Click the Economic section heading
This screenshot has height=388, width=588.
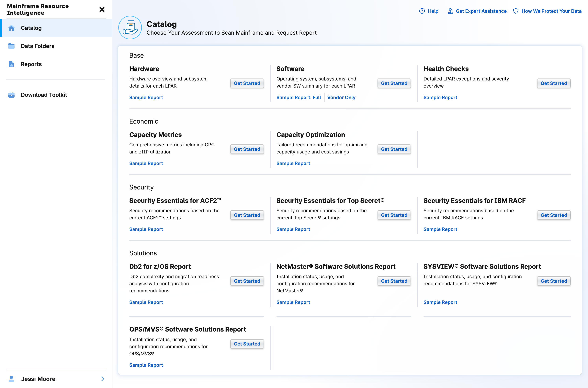144,121
